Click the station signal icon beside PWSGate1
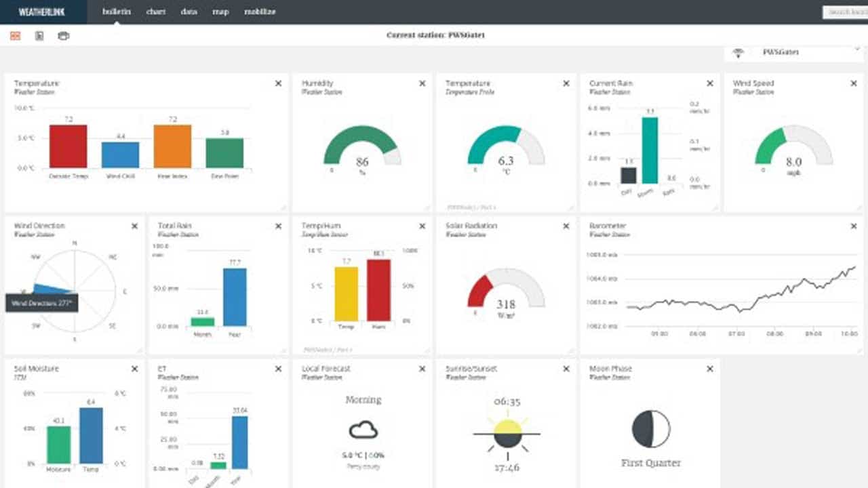The image size is (868, 488). 738,53
